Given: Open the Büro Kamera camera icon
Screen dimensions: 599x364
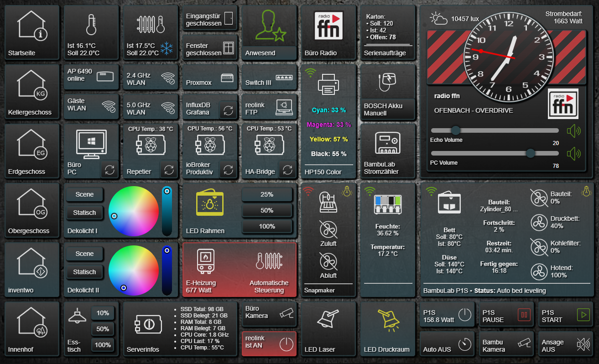Looking at the screenshot, I should coord(286,312).
